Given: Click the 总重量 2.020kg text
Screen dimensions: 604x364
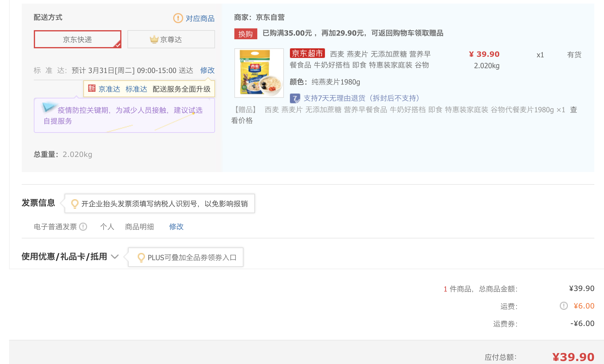Looking at the screenshot, I should coord(63,155).
